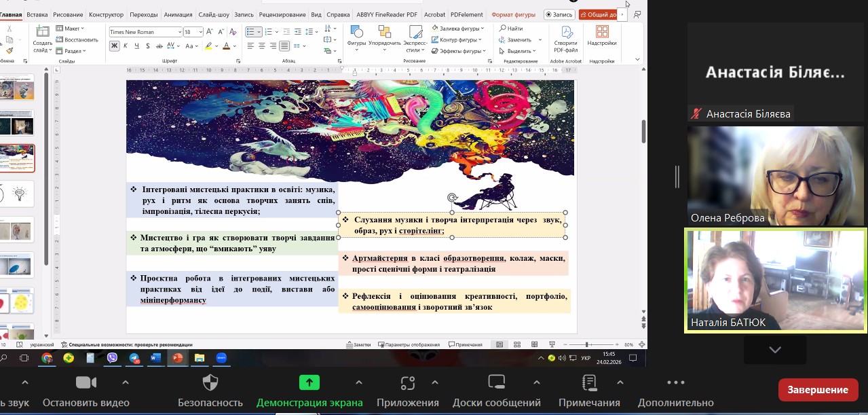Viewport: 868px width, 415px height.
Task: Open Zoom Security shield icon
Action: [x=210, y=382]
